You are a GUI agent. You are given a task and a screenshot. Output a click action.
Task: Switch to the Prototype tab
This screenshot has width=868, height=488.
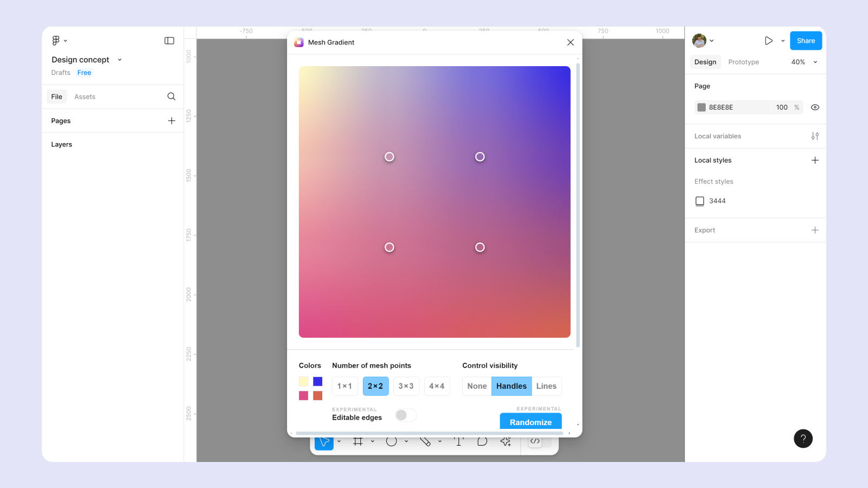pos(743,62)
